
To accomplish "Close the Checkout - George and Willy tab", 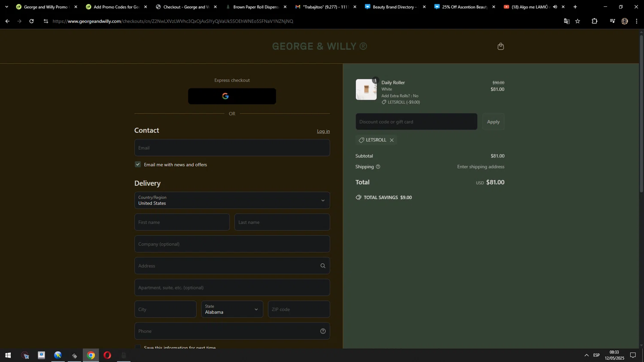I will coord(215,7).
